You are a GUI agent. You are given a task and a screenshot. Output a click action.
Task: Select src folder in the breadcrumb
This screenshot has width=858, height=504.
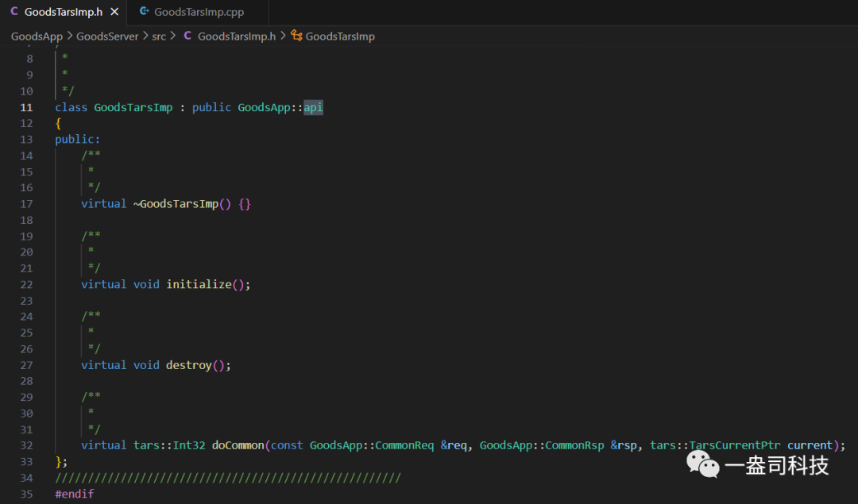(x=159, y=36)
